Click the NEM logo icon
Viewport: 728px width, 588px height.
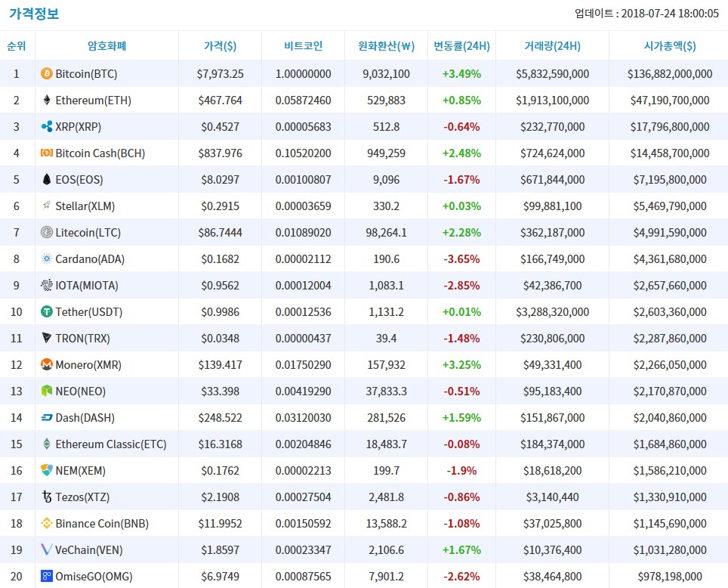pos(46,470)
